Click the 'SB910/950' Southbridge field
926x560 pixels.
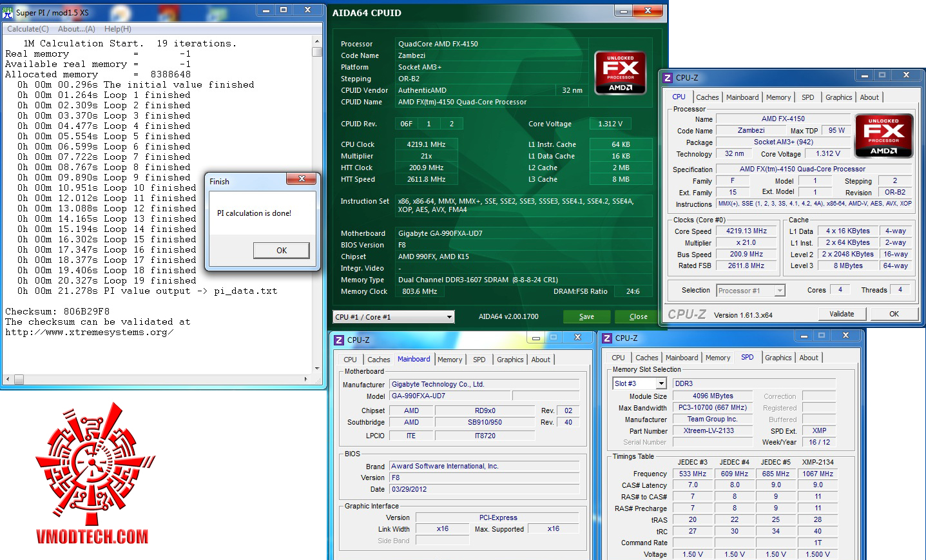(485, 422)
